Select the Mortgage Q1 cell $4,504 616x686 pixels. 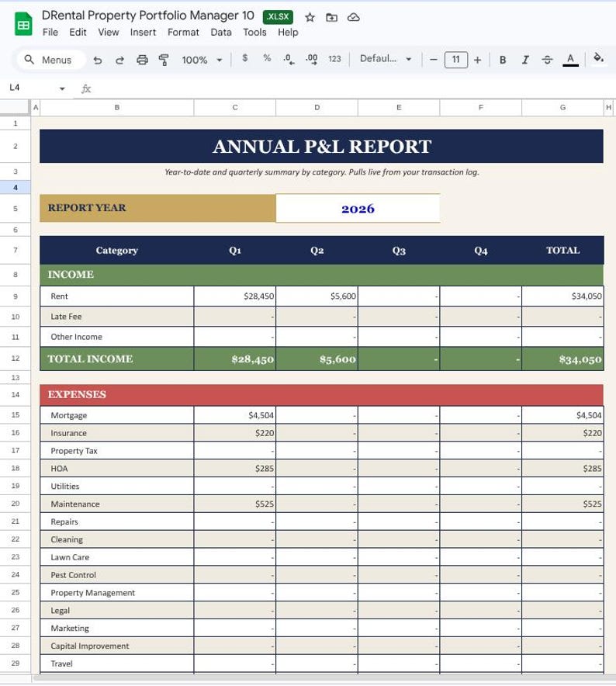(235, 415)
